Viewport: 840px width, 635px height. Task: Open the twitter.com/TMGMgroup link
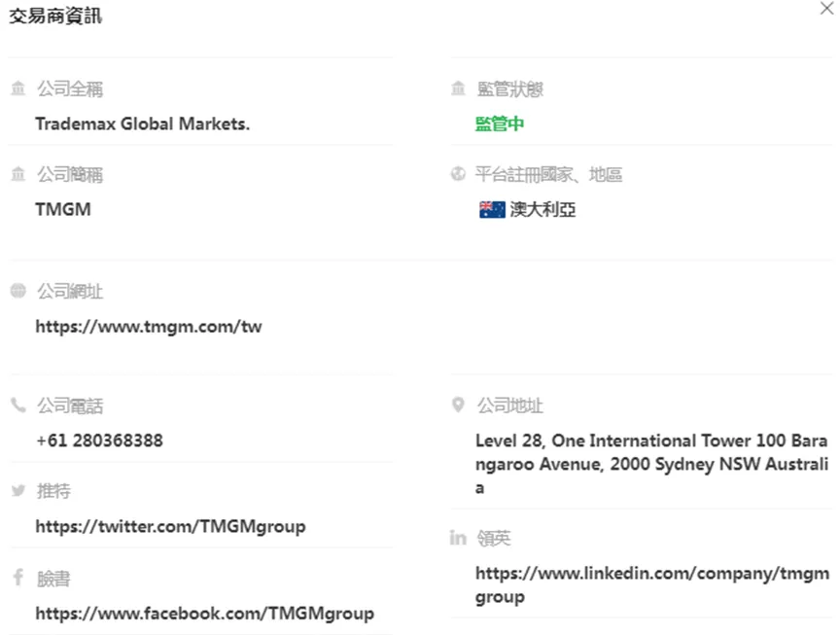pos(170,526)
